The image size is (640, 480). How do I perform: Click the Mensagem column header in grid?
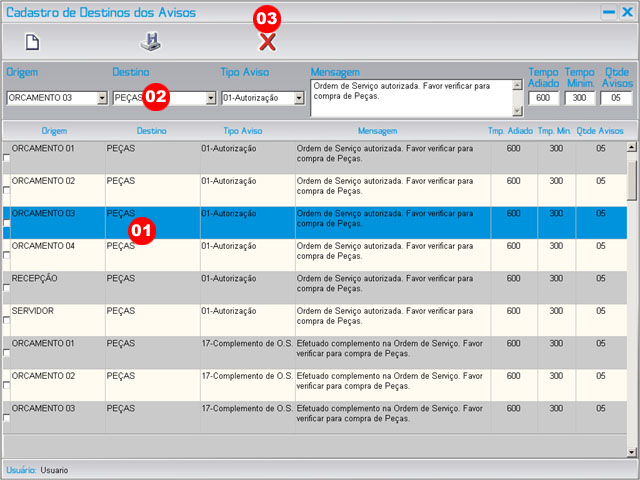[x=378, y=131]
